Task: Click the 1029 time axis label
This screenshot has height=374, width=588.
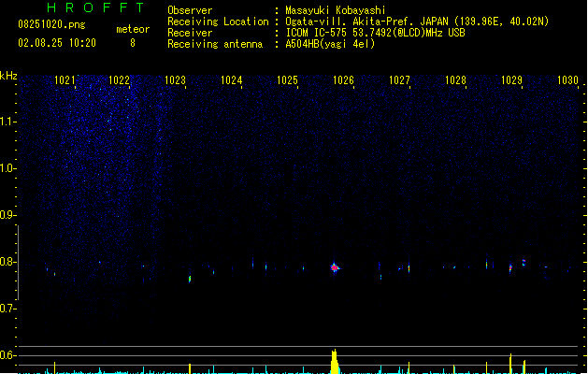Action: (511, 79)
